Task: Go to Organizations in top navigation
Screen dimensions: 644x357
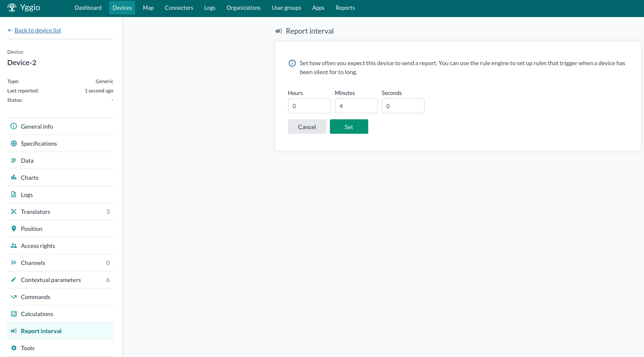Action: point(243,8)
